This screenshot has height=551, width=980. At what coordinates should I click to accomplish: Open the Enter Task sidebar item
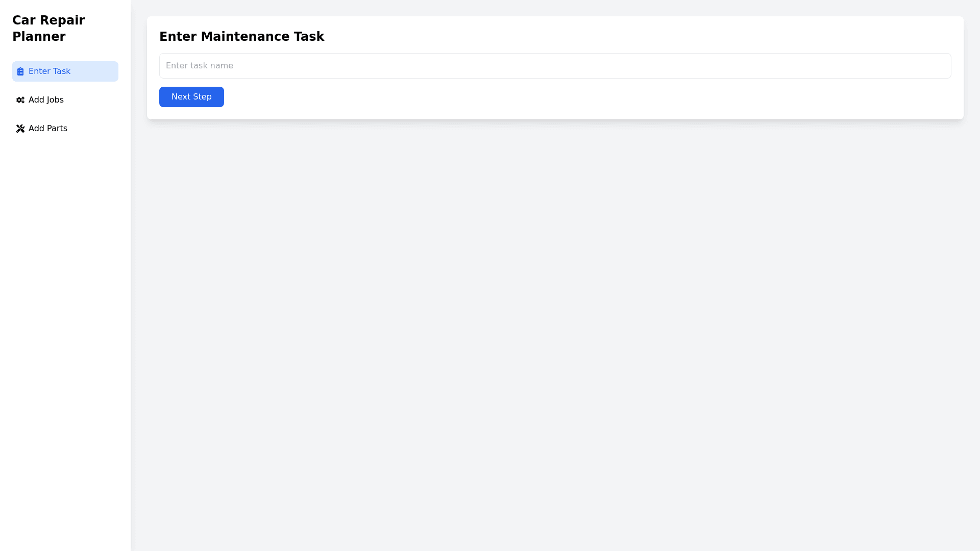(x=65, y=71)
